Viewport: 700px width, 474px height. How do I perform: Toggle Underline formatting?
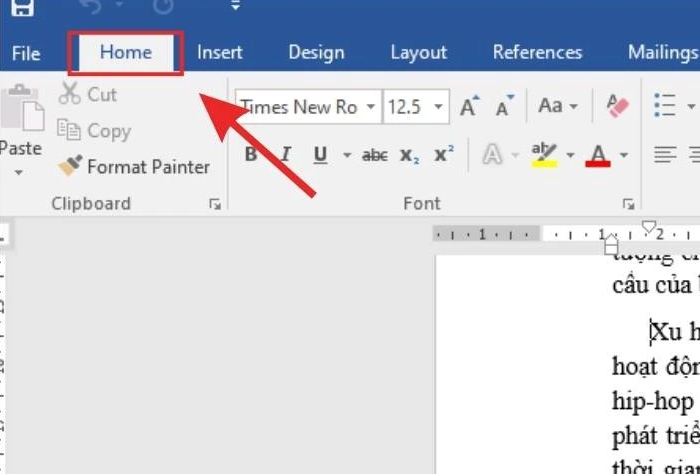click(x=320, y=155)
